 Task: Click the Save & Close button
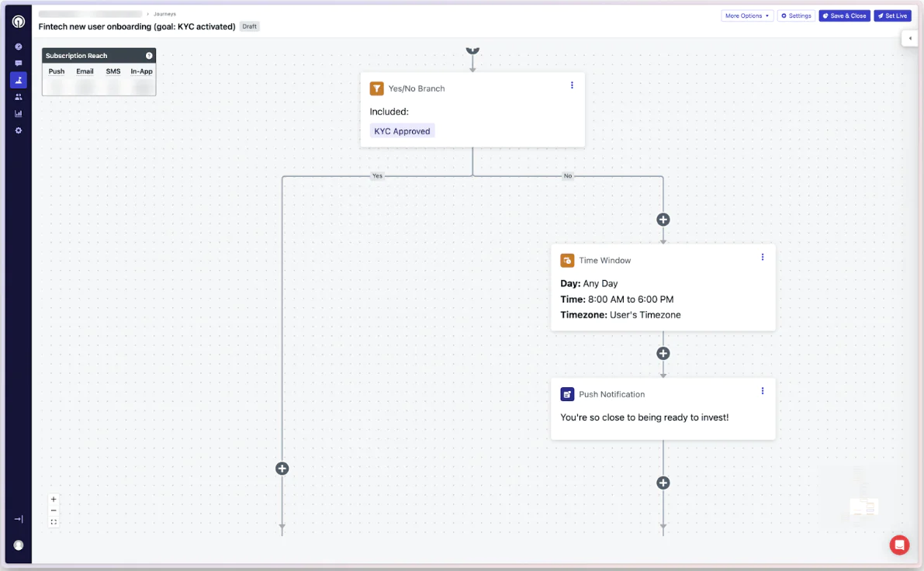pos(844,15)
